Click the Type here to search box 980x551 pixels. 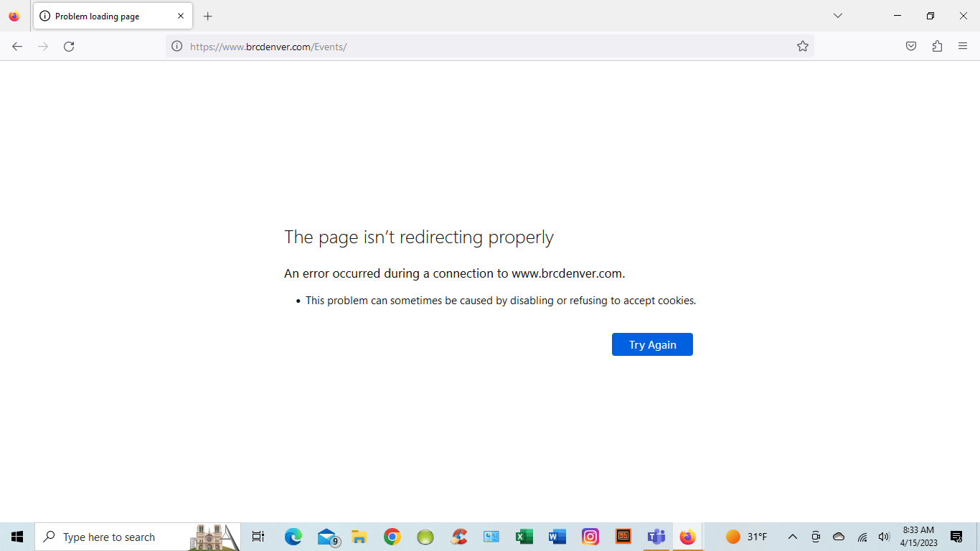coord(138,537)
